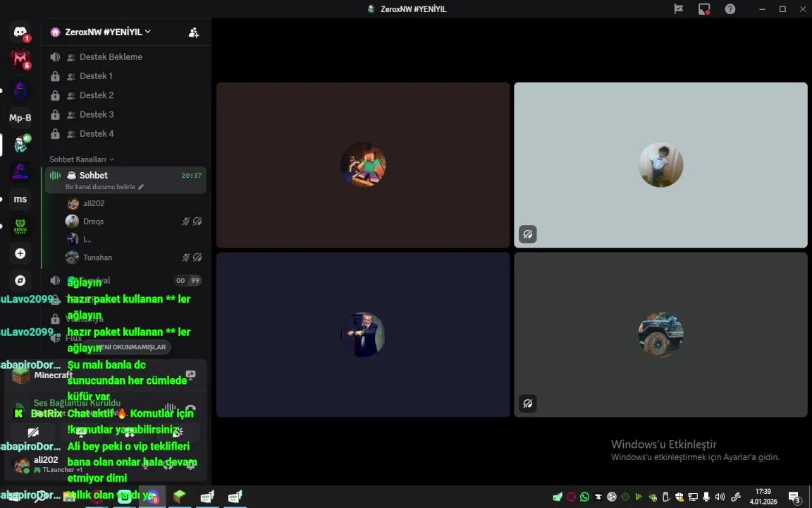The image size is (812, 508).
Task: Open WhatsApp icon in system tray
Action: click(584, 497)
